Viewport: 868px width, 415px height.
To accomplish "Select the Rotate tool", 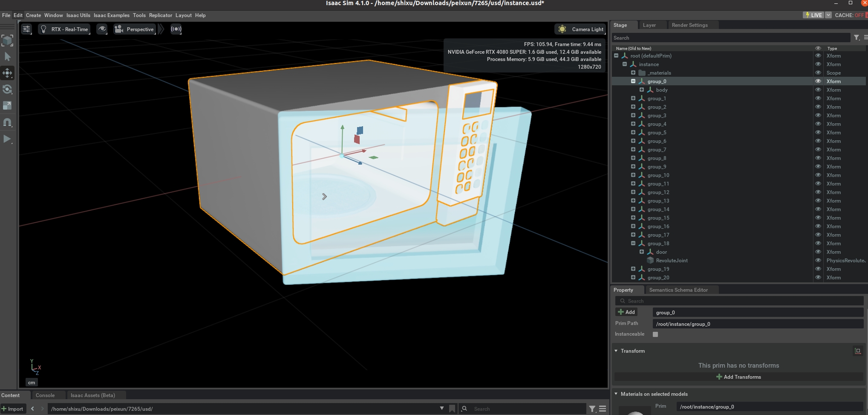I will click(x=7, y=89).
